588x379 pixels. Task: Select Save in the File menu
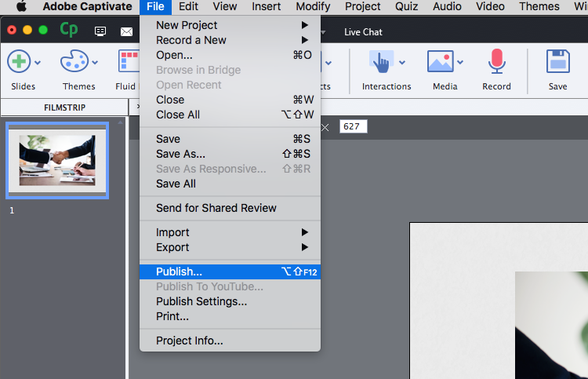coord(230,139)
